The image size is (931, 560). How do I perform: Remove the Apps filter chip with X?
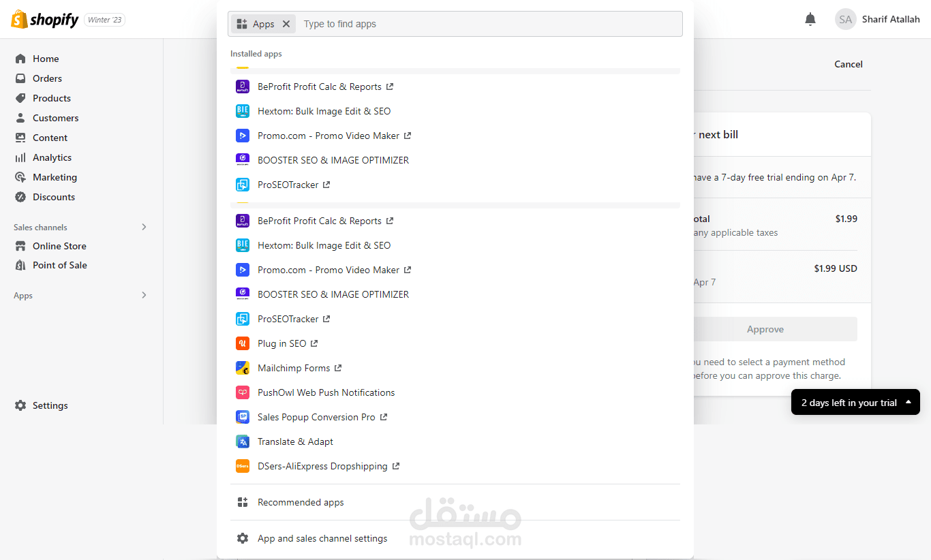[x=286, y=24]
